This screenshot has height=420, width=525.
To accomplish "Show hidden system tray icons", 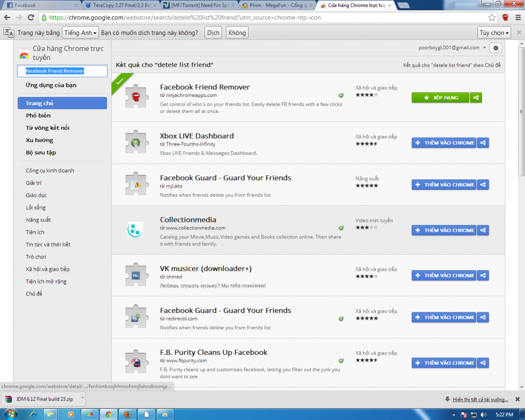I will 454,415.
